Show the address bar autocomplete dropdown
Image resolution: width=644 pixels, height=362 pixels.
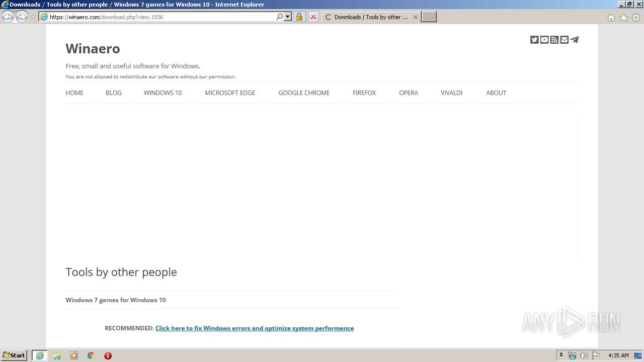(x=288, y=17)
